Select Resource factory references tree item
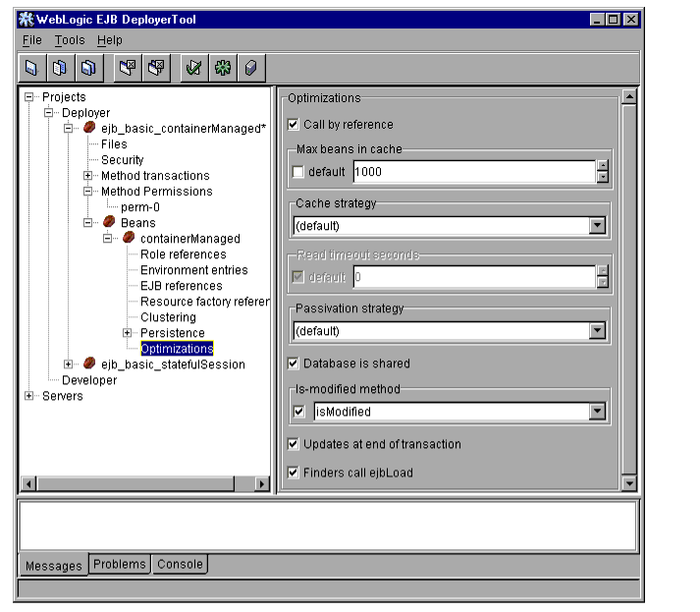 point(205,302)
